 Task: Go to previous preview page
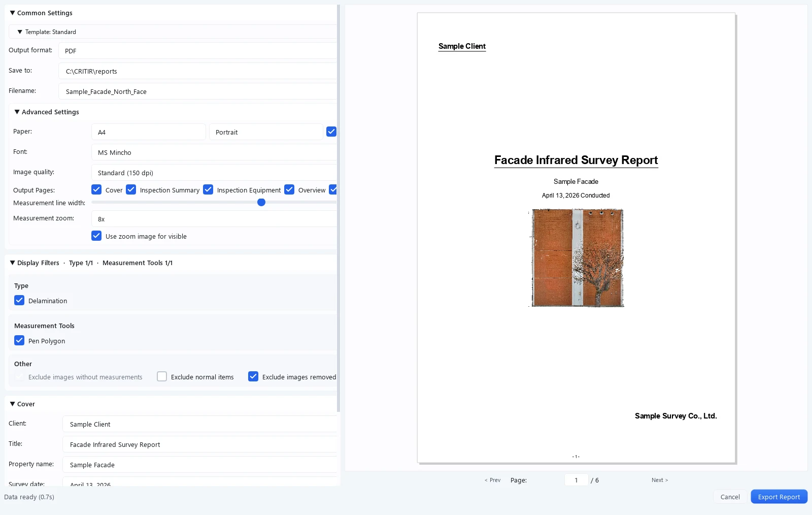[492, 480]
